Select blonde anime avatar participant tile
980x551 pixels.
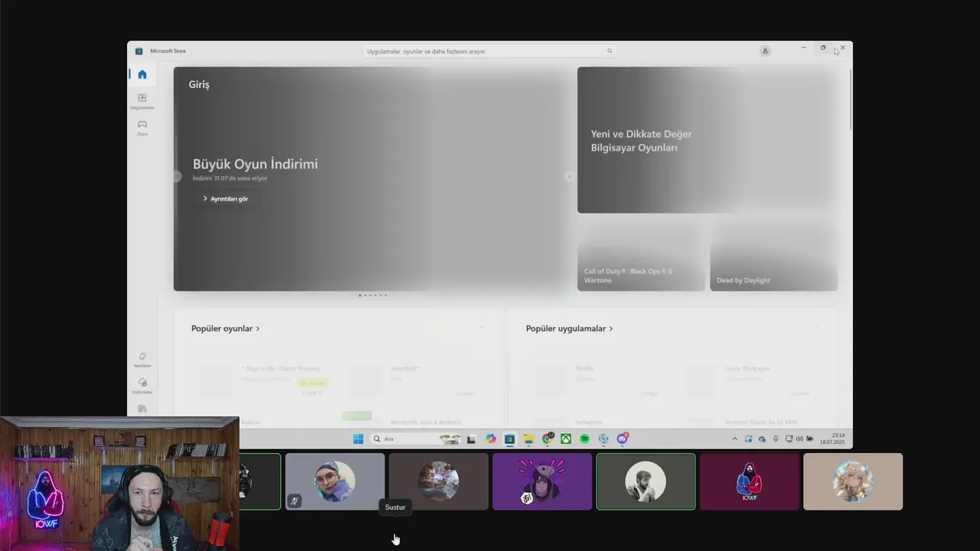click(x=853, y=481)
